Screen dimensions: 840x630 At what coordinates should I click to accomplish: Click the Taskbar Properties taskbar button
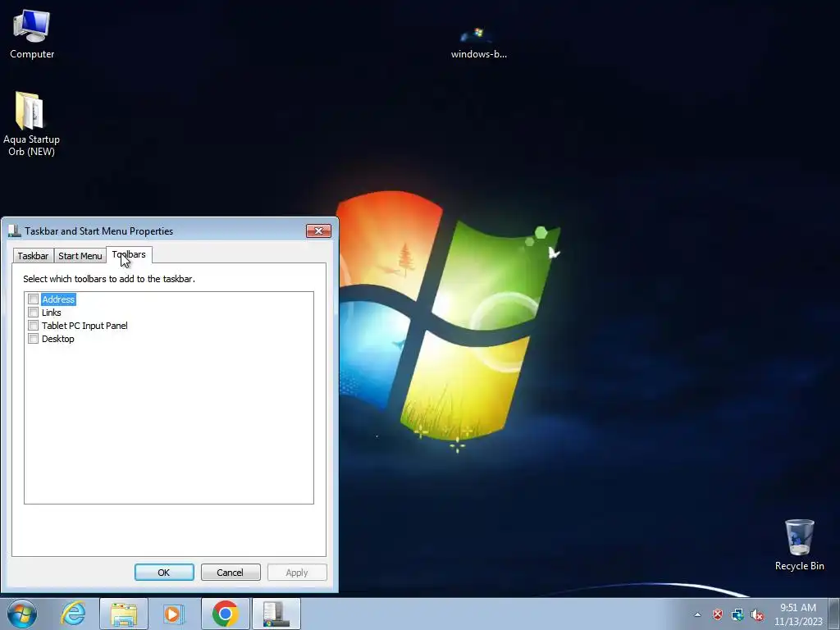point(276,614)
